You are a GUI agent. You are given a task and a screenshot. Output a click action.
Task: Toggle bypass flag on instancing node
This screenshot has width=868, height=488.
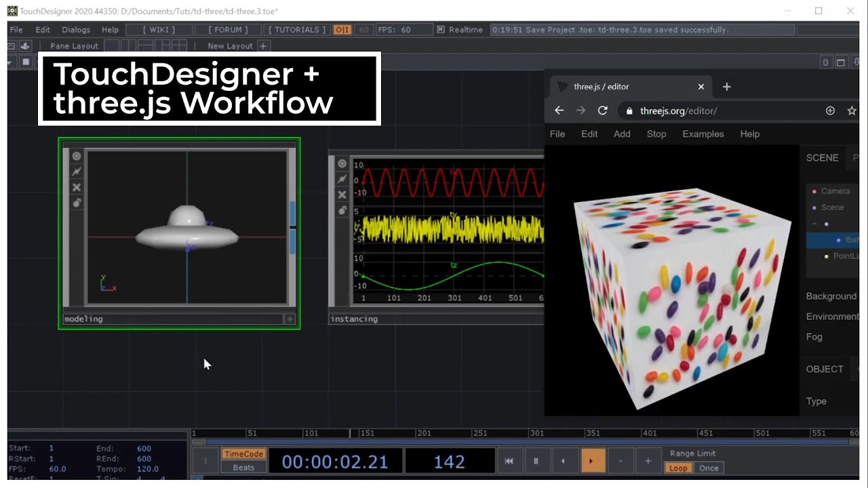click(342, 179)
